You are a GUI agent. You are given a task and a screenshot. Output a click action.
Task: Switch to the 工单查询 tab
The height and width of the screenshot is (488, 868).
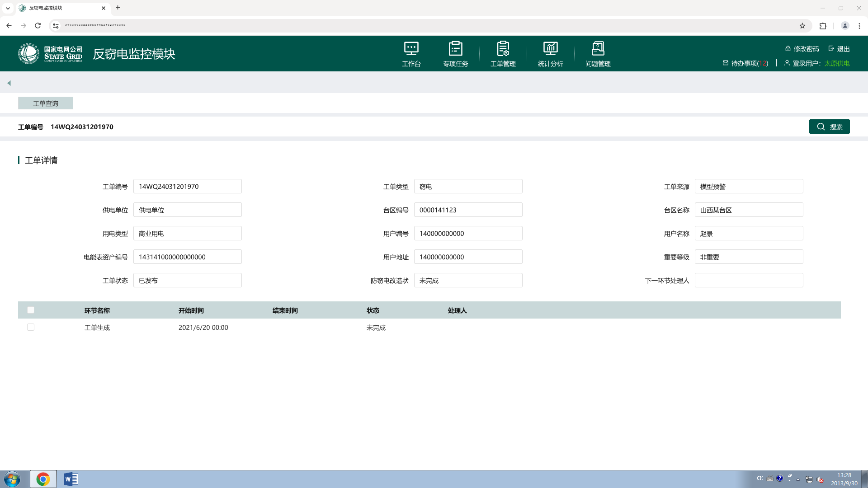pyautogui.click(x=46, y=103)
